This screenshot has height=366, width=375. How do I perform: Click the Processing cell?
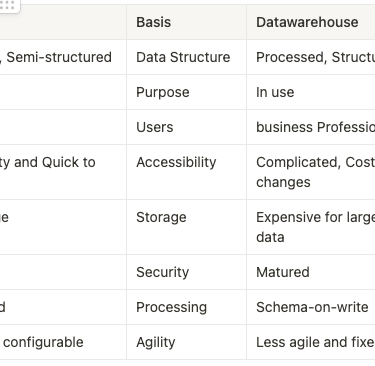(x=186, y=307)
